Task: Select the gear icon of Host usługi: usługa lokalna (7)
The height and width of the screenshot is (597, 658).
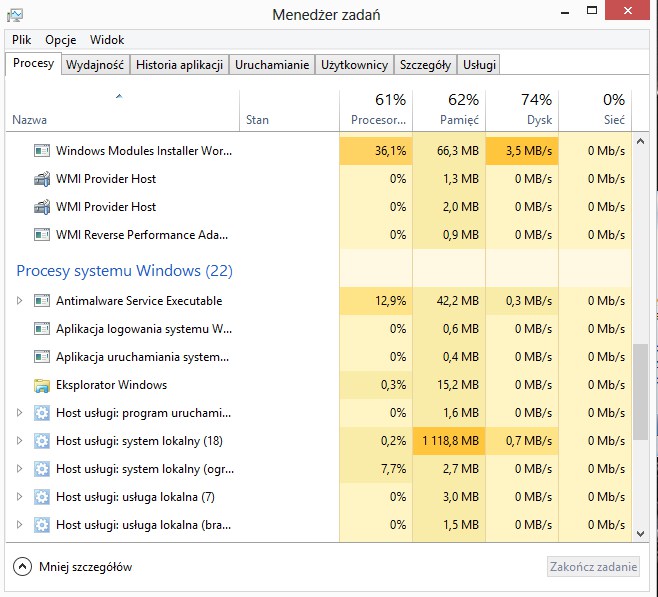Action: pyautogui.click(x=42, y=497)
